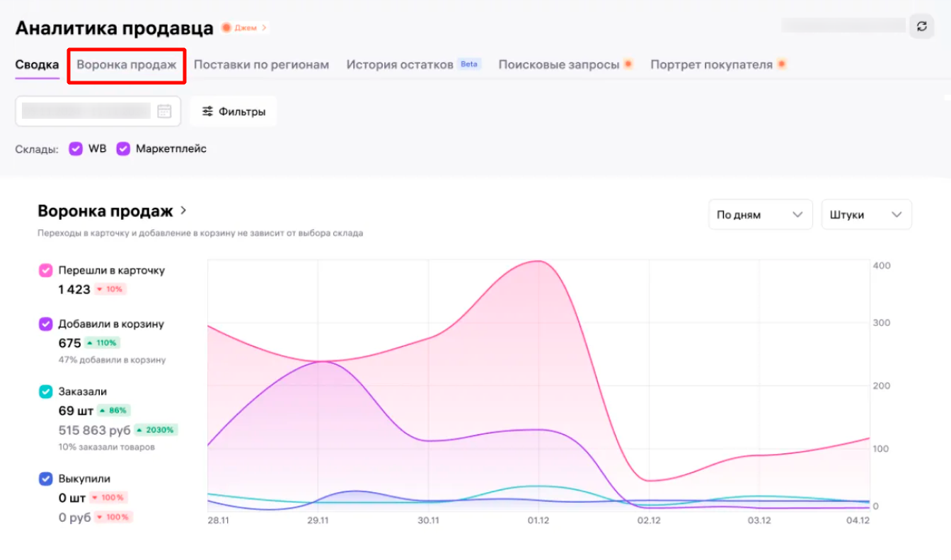Open the Поставки по регионам tab
951x560 pixels.
261,65
